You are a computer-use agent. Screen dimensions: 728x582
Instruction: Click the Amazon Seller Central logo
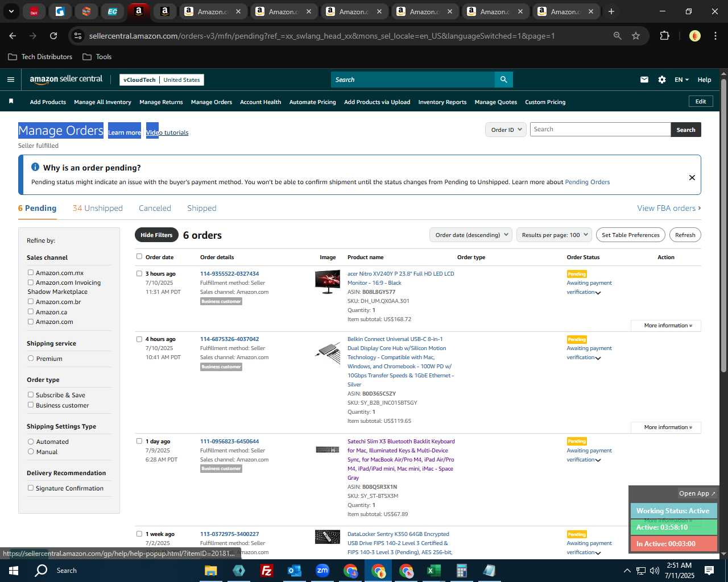coord(66,80)
